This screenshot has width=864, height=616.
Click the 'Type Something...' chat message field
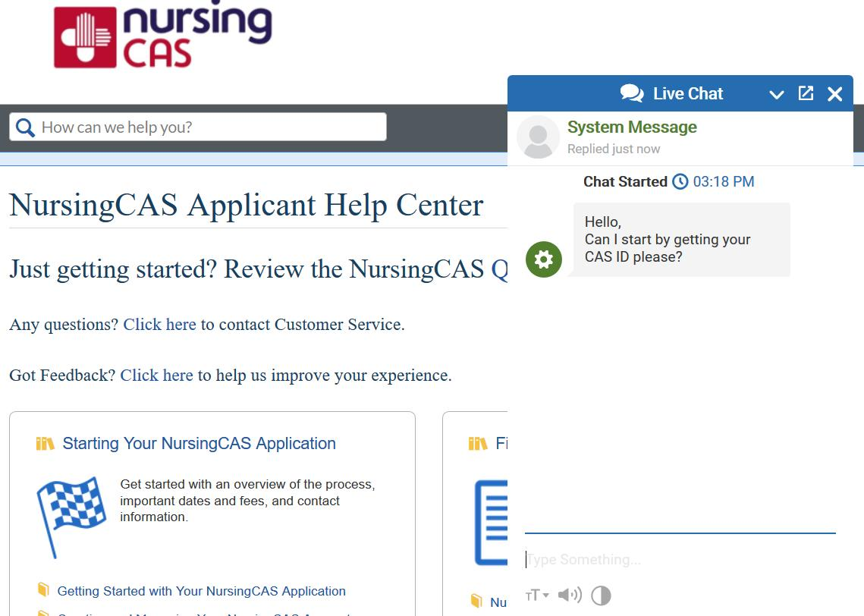(x=679, y=560)
